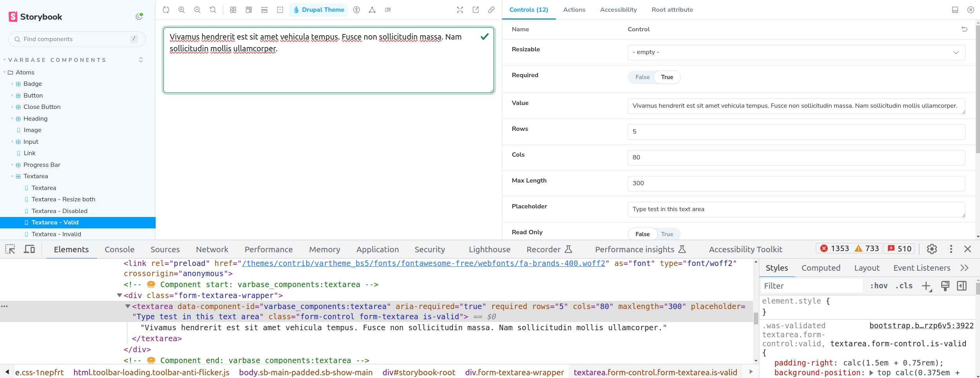Open the story in a new tab
Image resolution: width=980 pixels, height=378 pixels.
(475, 10)
